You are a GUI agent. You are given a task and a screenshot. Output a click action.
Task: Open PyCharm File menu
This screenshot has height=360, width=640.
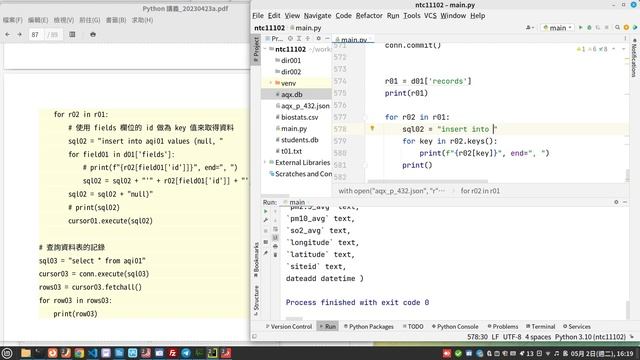click(258, 16)
